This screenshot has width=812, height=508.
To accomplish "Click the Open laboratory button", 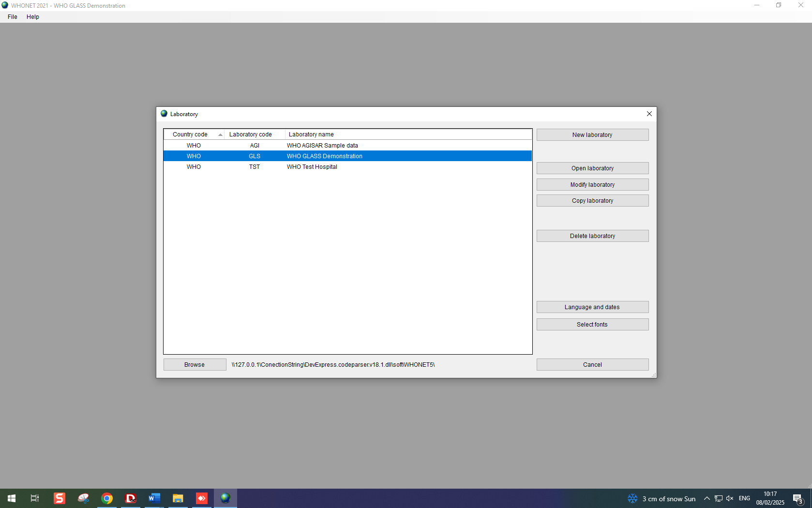I will (592, 168).
